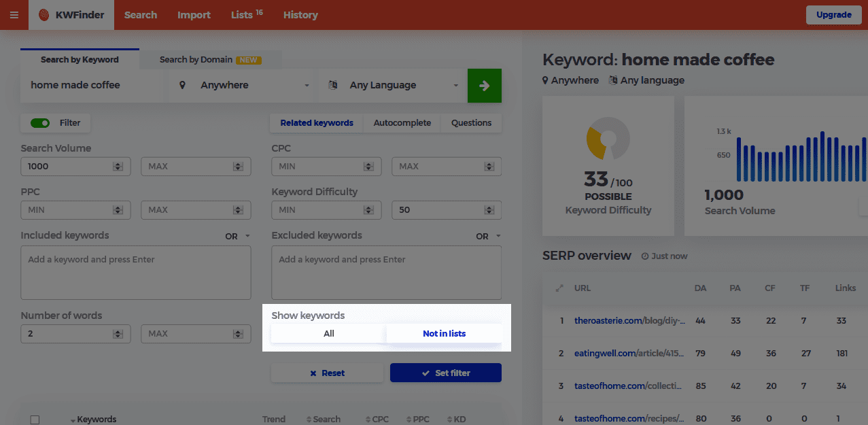Open eatingwell.com result link
Screen dimensions: 868x425
pos(630,353)
